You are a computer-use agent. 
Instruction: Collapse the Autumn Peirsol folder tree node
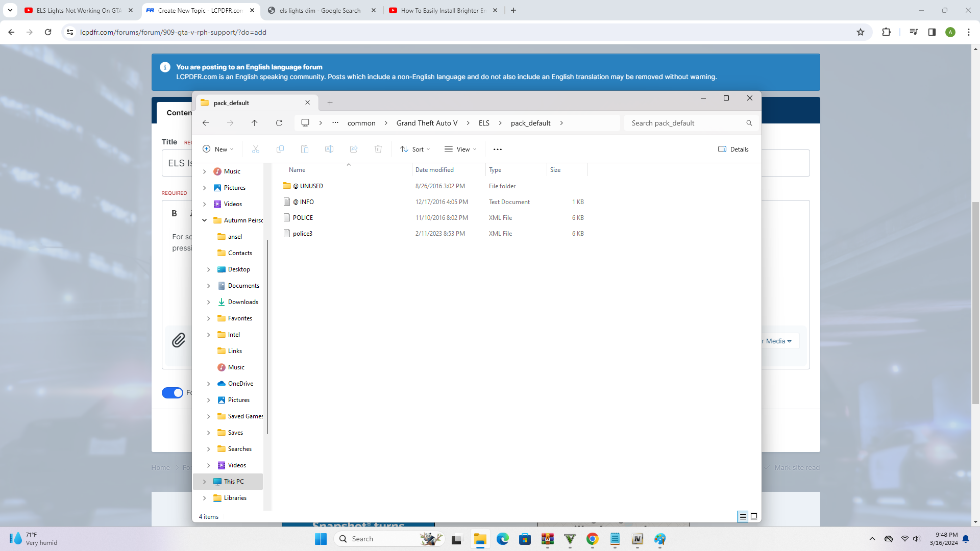click(x=204, y=220)
